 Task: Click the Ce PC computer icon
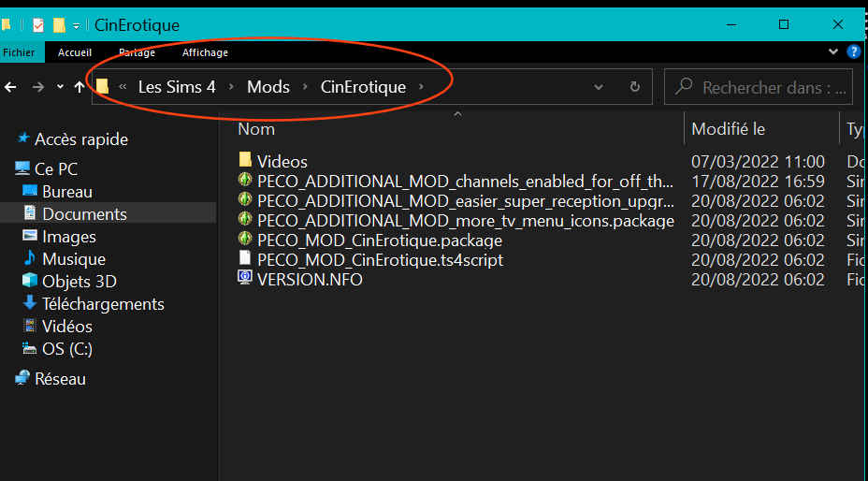point(22,168)
